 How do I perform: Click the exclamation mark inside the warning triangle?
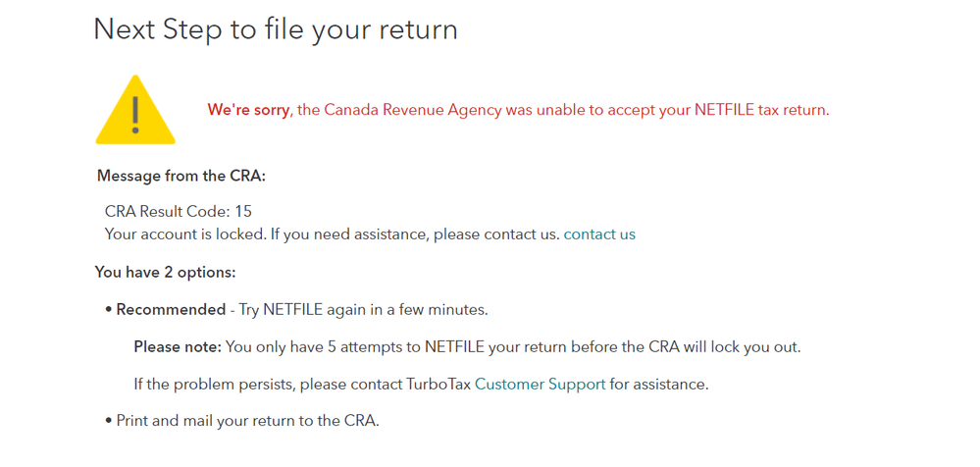[x=135, y=114]
